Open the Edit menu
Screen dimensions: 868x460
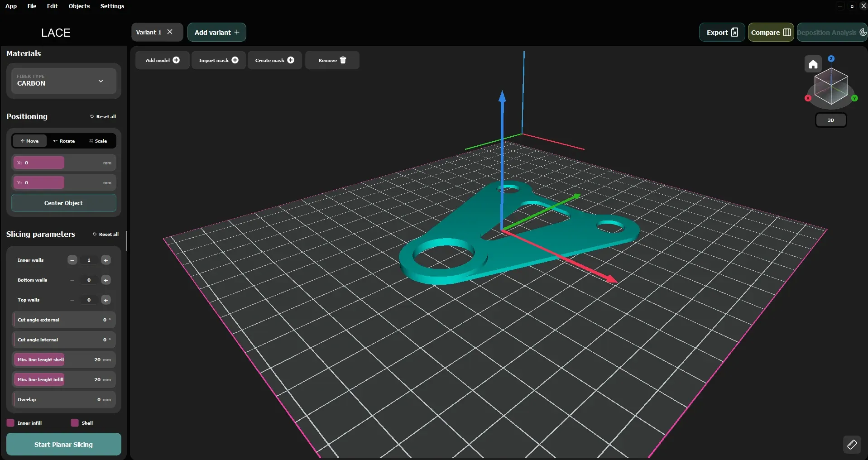pyautogui.click(x=53, y=6)
